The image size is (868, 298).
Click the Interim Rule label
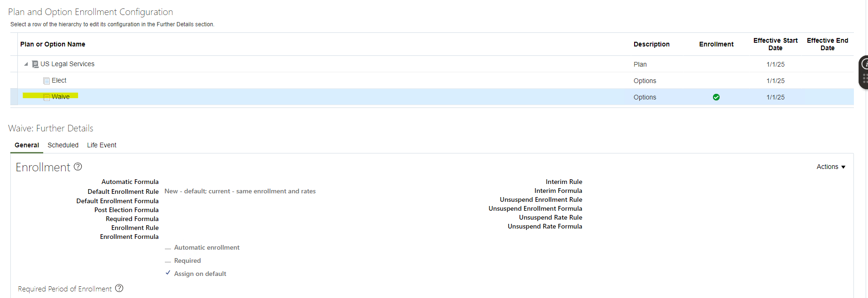(564, 182)
